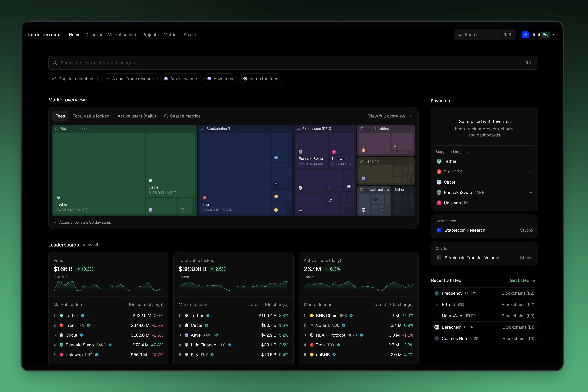Viewport: 588px width, 392px height.
Task: Add Tether to favorites with plus icon
Action: [x=531, y=161]
